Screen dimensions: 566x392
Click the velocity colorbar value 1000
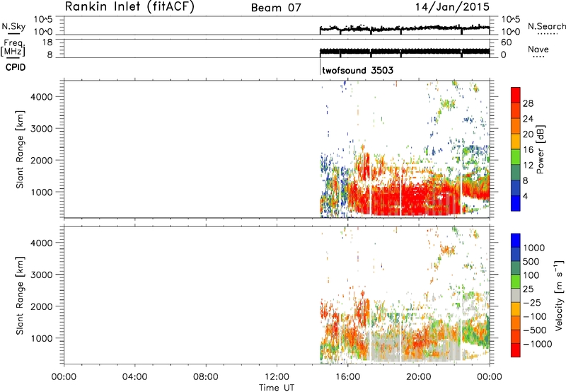tap(534, 248)
